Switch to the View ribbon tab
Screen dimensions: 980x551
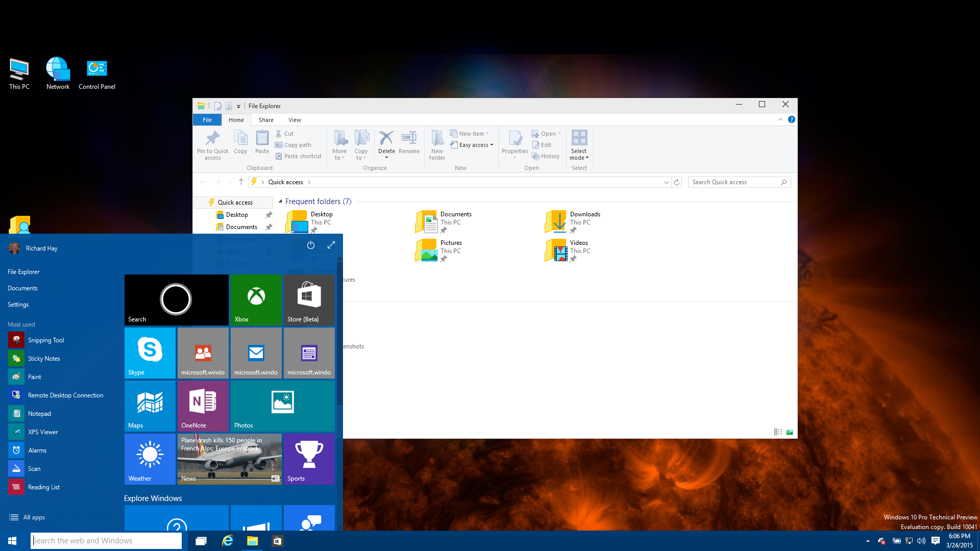(x=295, y=120)
